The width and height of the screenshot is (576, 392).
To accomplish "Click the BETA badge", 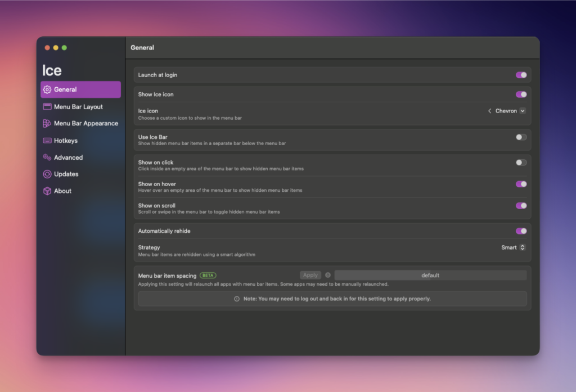I will pyautogui.click(x=208, y=276).
